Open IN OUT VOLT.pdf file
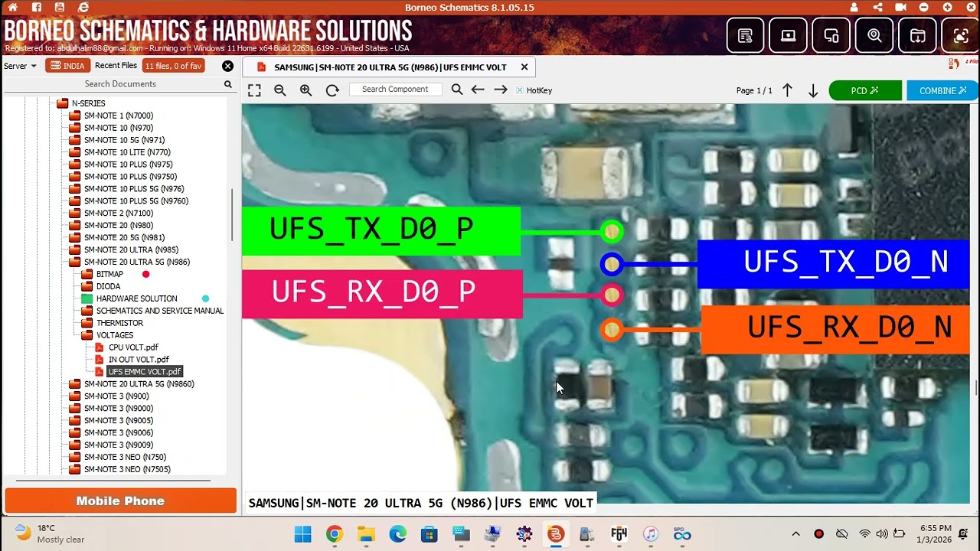980x551 pixels. 139,360
